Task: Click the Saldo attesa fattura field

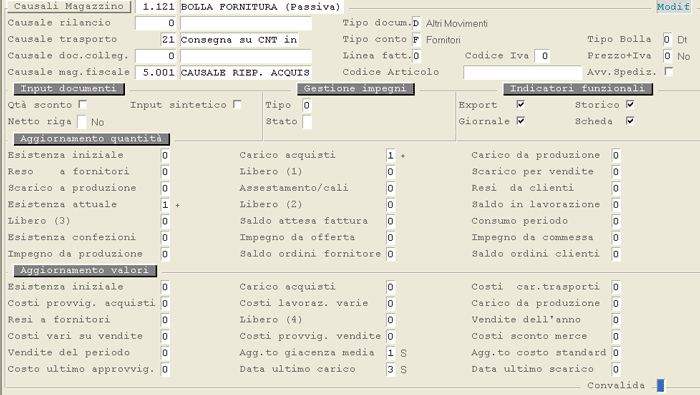Action: [x=391, y=221]
